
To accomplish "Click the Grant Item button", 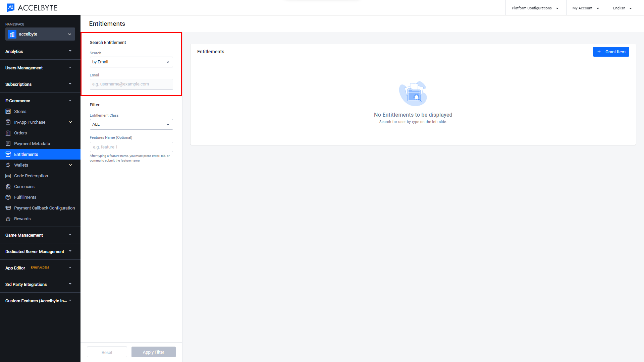I will (611, 52).
